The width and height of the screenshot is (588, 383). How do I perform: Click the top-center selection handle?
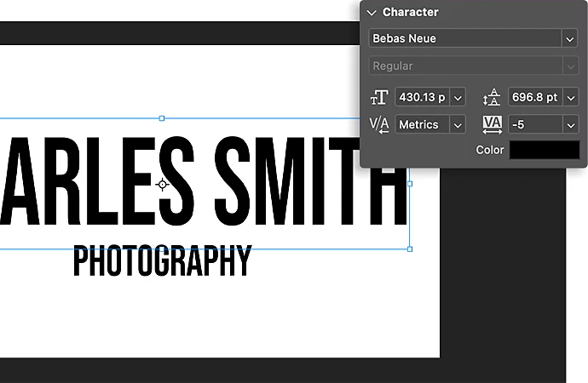[162, 118]
